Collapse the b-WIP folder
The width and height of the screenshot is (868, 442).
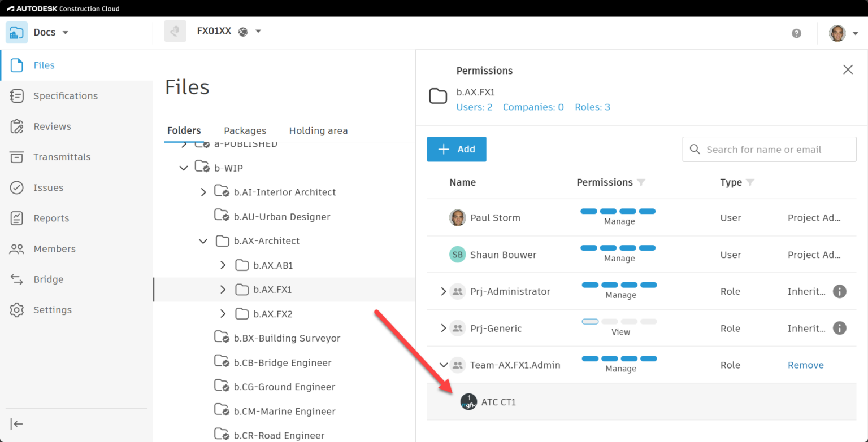click(184, 168)
